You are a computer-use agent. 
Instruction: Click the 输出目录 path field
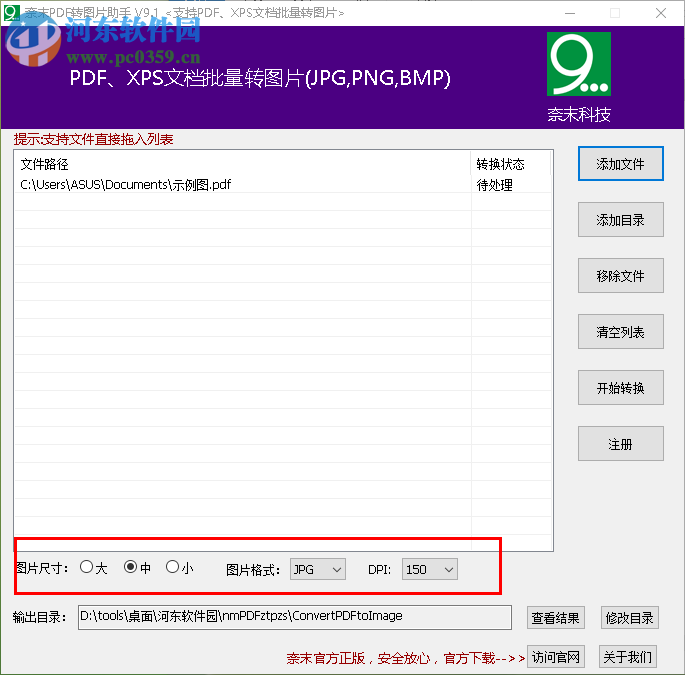coord(294,617)
